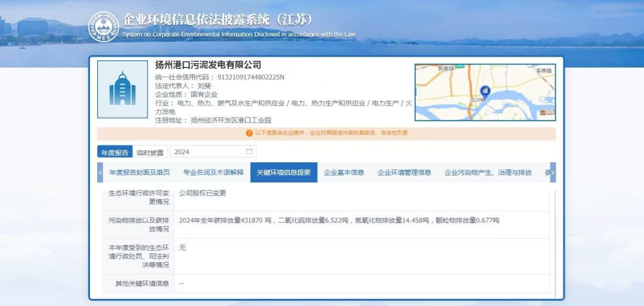This screenshot has width=644, height=306.
Task: Open the 专业名词及术语解释 tab
Action: (213, 172)
